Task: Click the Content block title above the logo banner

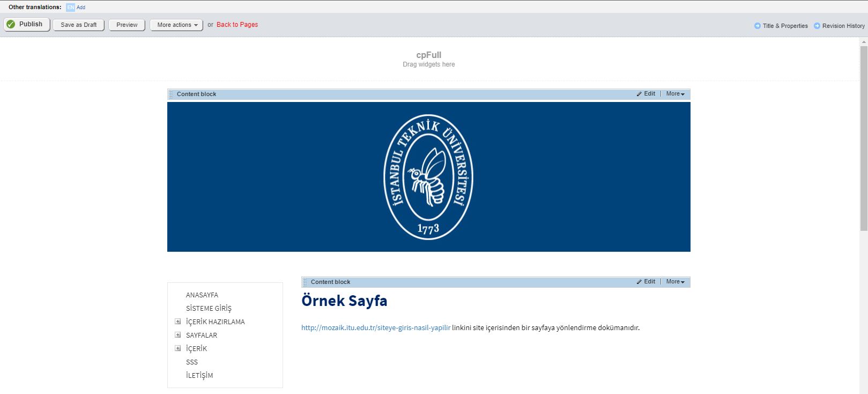Action: coord(197,94)
